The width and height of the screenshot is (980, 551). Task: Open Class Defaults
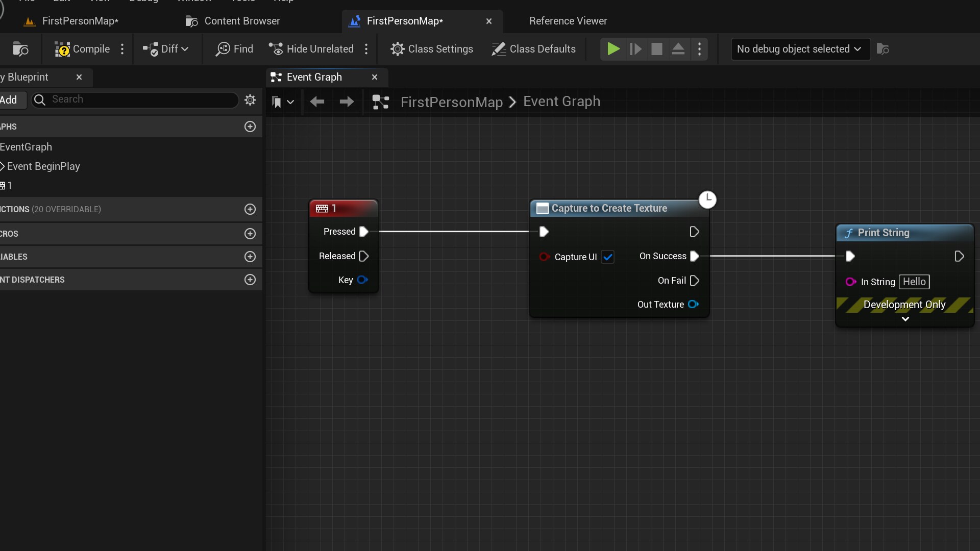click(x=533, y=49)
